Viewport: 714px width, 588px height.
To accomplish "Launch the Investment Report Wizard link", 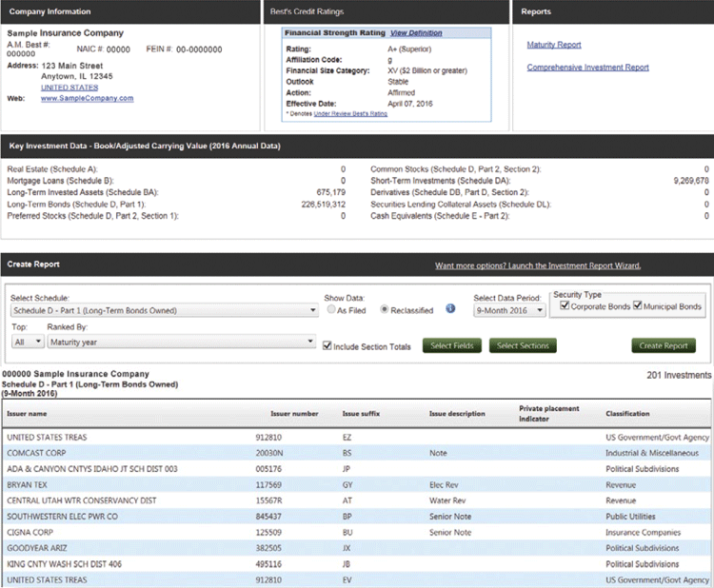I will [537, 265].
